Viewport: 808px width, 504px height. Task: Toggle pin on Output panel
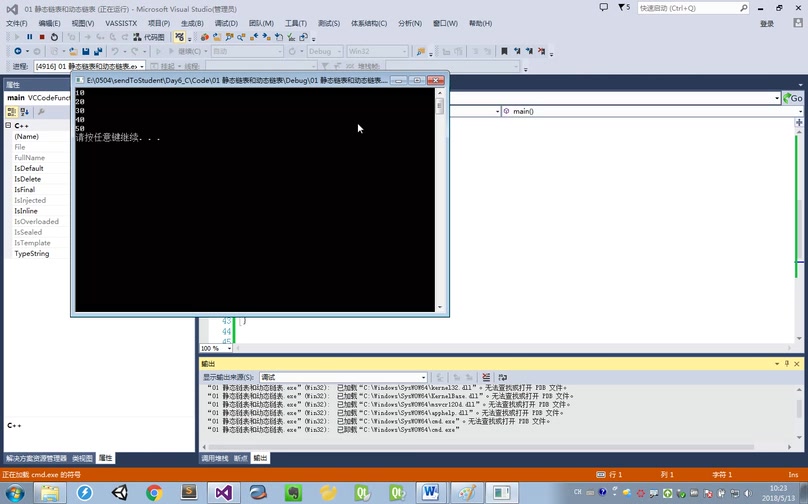point(787,364)
